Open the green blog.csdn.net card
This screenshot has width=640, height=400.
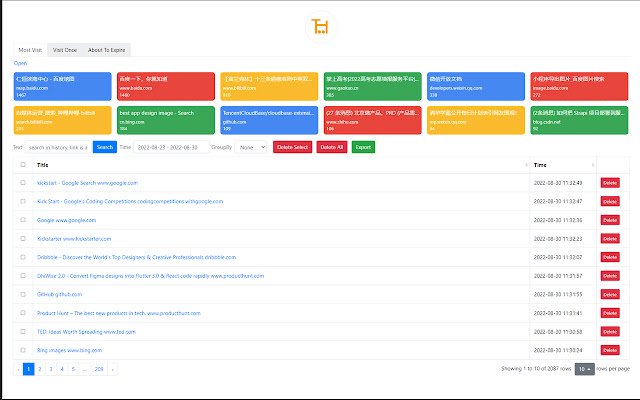[579, 120]
